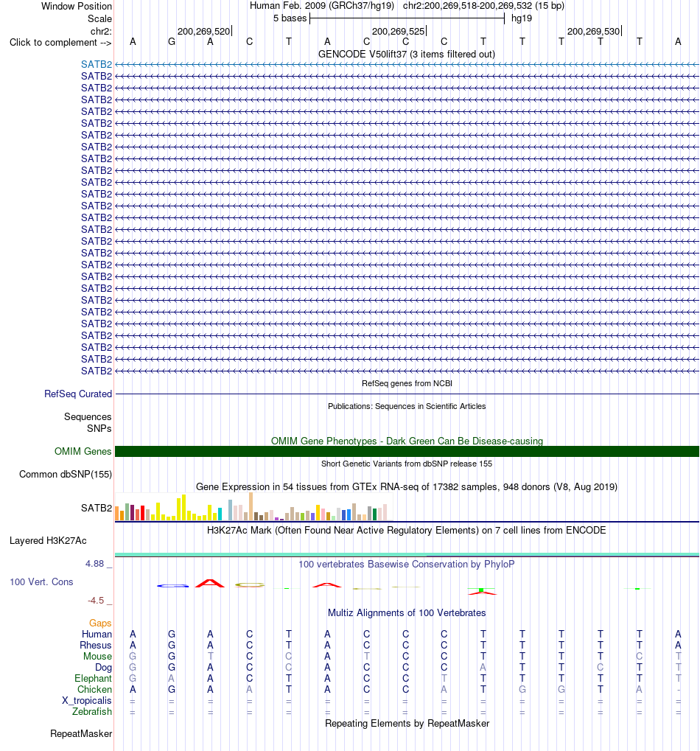Click base G in the reference sequence row
The height and width of the screenshot is (751, 700).
[x=172, y=42]
